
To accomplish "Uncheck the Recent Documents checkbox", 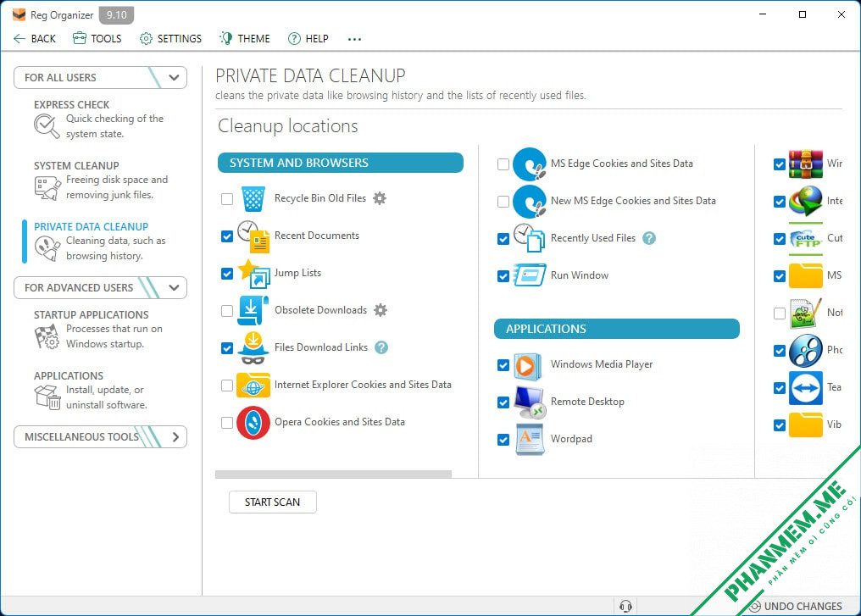I will pyautogui.click(x=227, y=236).
